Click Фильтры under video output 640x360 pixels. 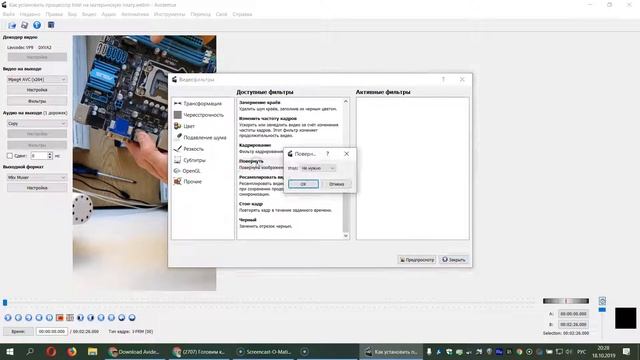37,101
